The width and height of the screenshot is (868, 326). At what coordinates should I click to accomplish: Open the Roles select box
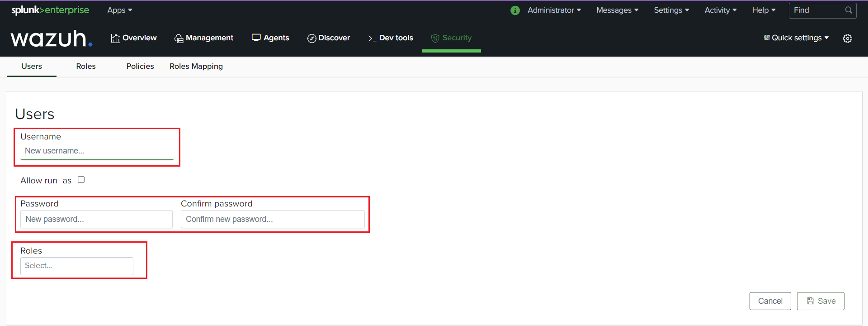click(77, 266)
